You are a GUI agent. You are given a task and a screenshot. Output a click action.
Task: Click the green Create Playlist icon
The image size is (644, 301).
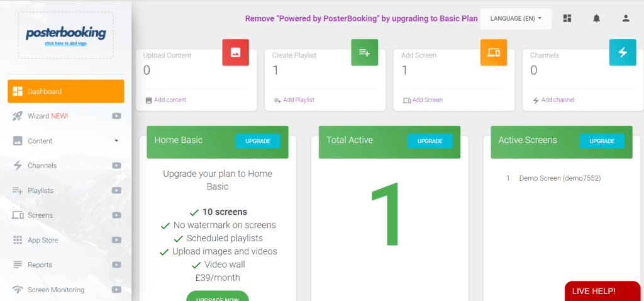point(364,52)
